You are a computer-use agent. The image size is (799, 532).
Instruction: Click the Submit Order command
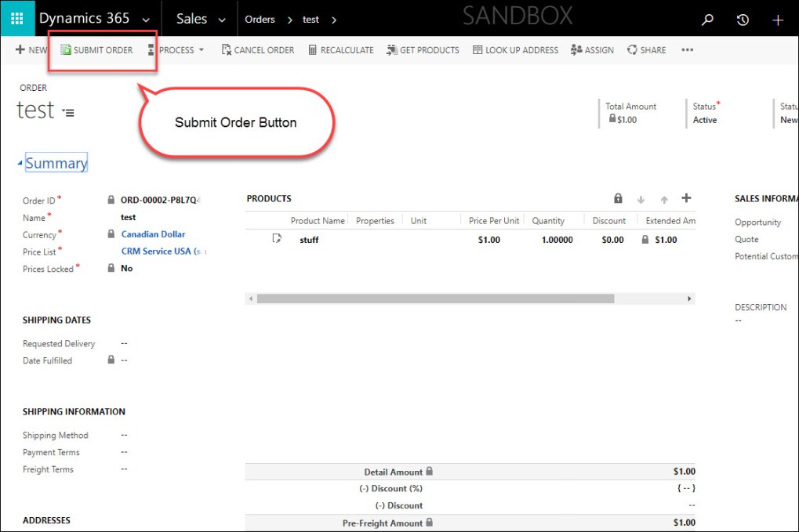point(96,49)
